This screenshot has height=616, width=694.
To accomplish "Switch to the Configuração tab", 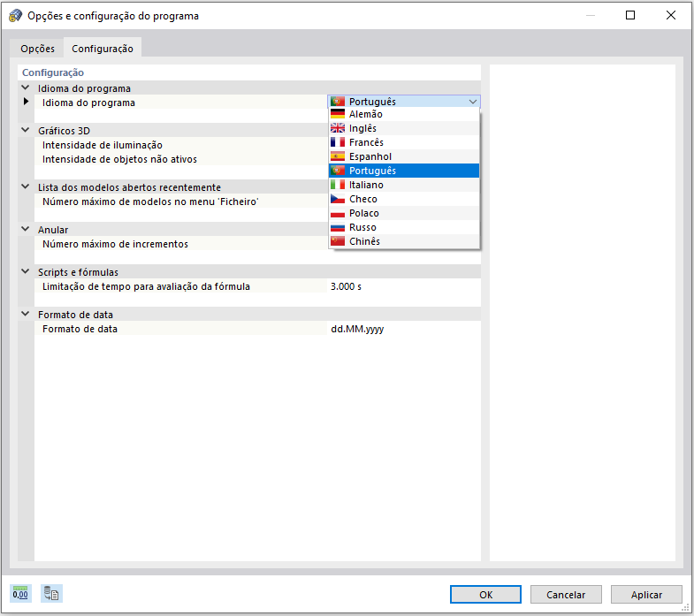I will pyautogui.click(x=103, y=49).
